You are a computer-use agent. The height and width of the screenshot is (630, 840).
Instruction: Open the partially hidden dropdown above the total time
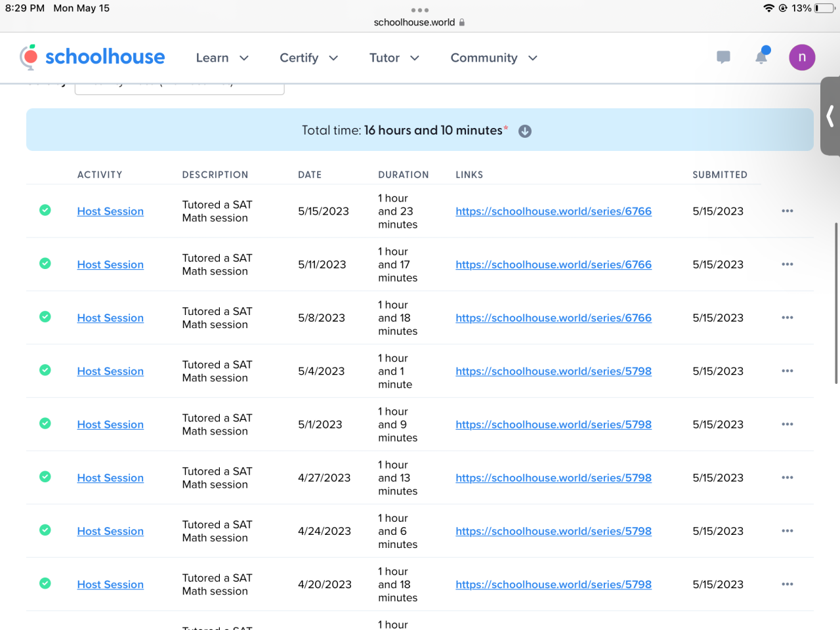click(180, 89)
